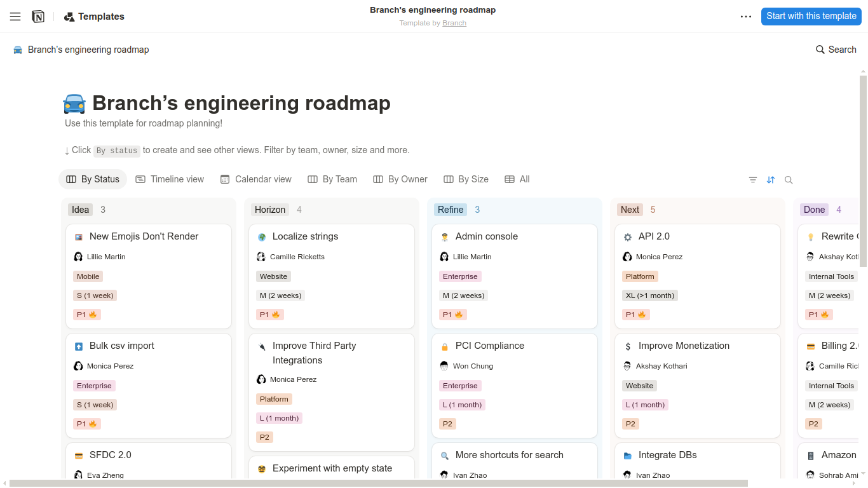This screenshot has width=868, height=488.
Task: Click Lillie Martin avatar on New Emojis card
Action: coord(78,257)
